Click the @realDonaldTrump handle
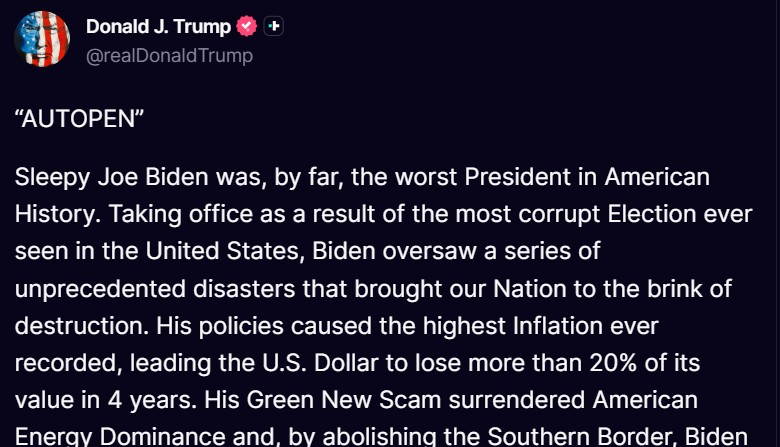The height and width of the screenshot is (447, 780). (169, 55)
